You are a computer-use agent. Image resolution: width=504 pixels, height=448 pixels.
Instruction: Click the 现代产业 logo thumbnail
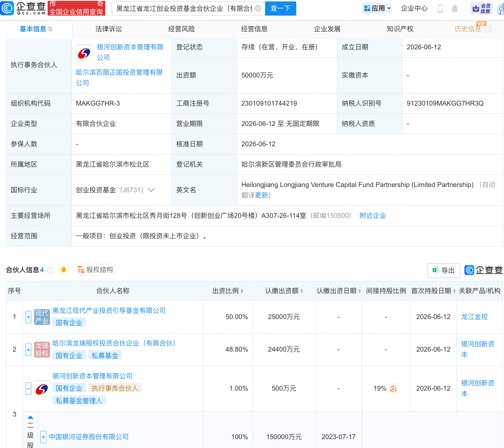point(42,317)
